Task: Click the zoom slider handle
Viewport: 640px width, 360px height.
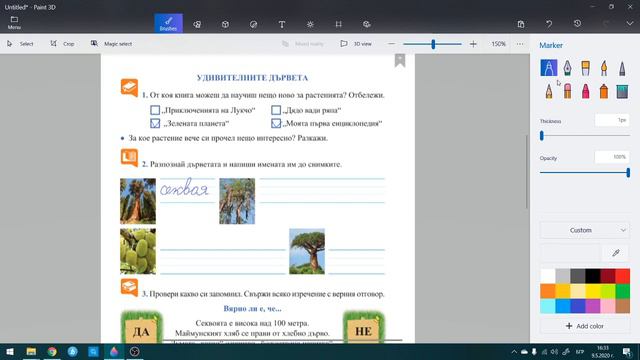Action: point(433,44)
